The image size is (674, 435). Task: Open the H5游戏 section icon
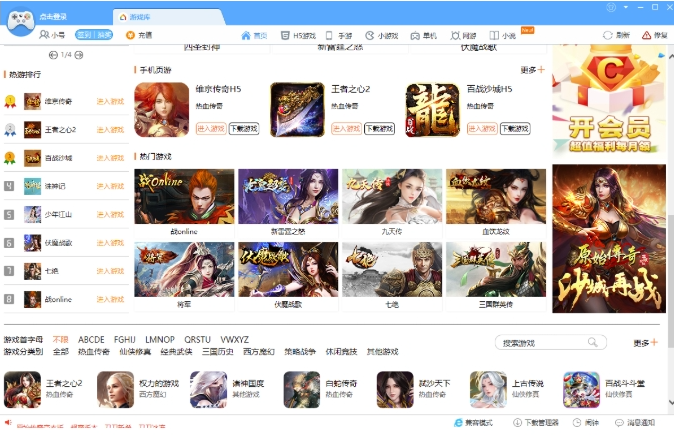click(x=285, y=35)
